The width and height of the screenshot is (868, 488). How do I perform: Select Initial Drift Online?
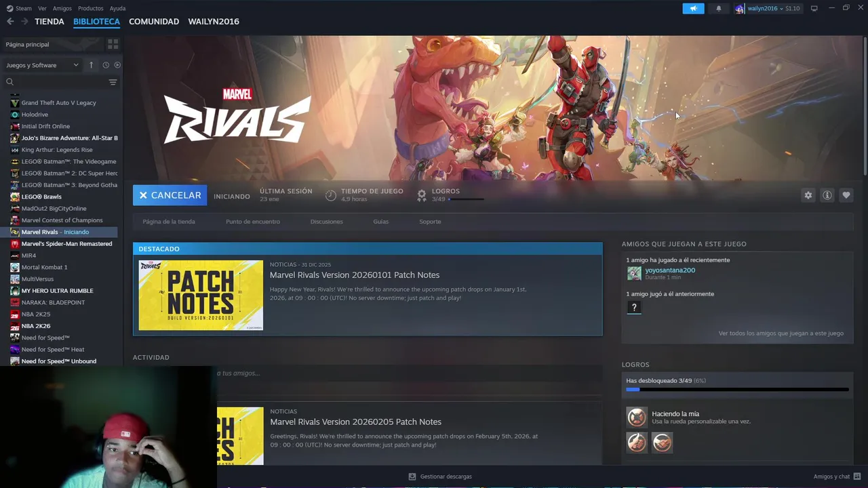(45, 126)
